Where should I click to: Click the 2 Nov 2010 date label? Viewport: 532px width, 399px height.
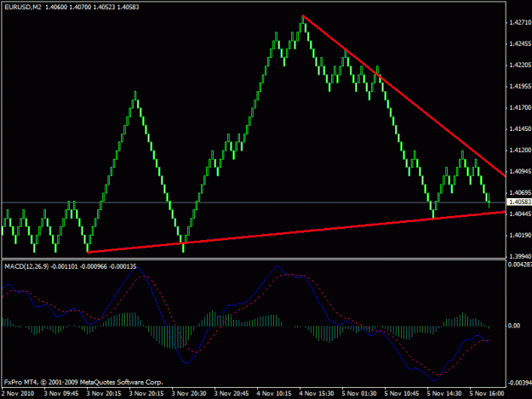coord(18,393)
